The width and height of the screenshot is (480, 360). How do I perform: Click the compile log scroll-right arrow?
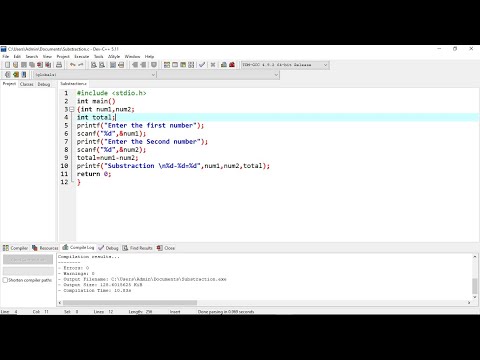(x=469, y=303)
